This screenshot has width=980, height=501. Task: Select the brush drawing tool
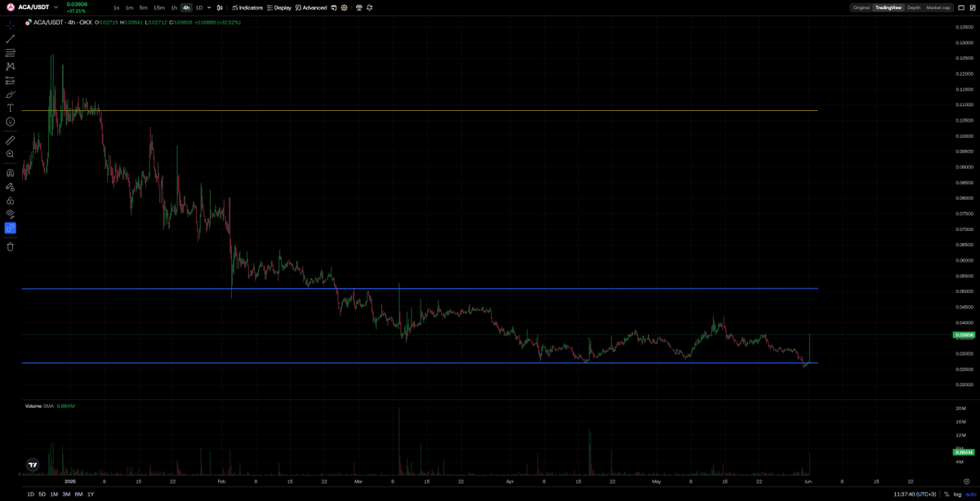click(x=11, y=94)
